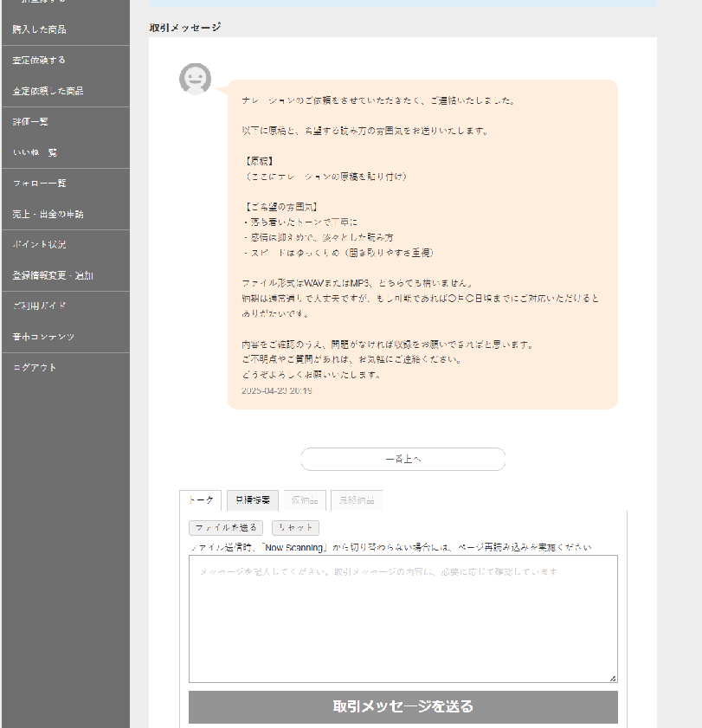Select the トーク tab
This screenshot has width=702, height=728.
click(x=201, y=500)
